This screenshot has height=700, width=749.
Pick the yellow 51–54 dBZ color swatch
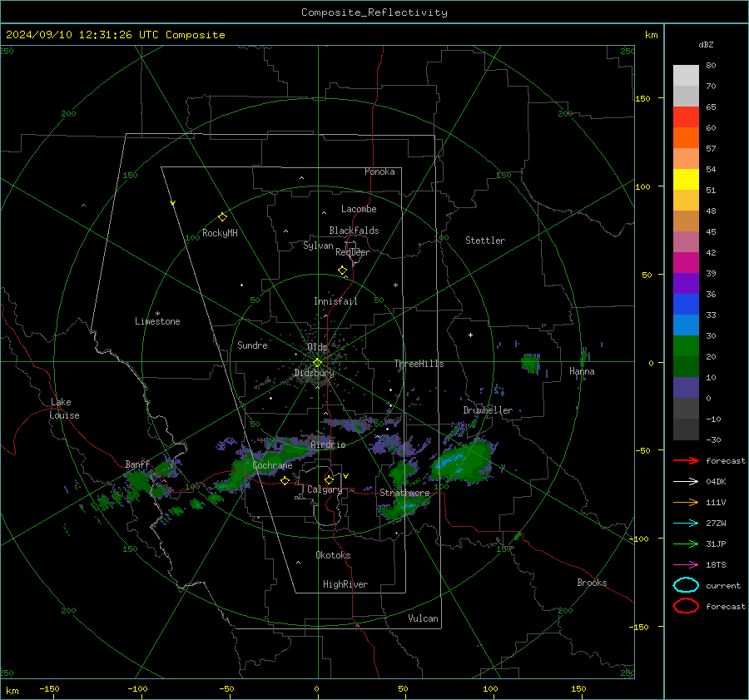coord(686,180)
